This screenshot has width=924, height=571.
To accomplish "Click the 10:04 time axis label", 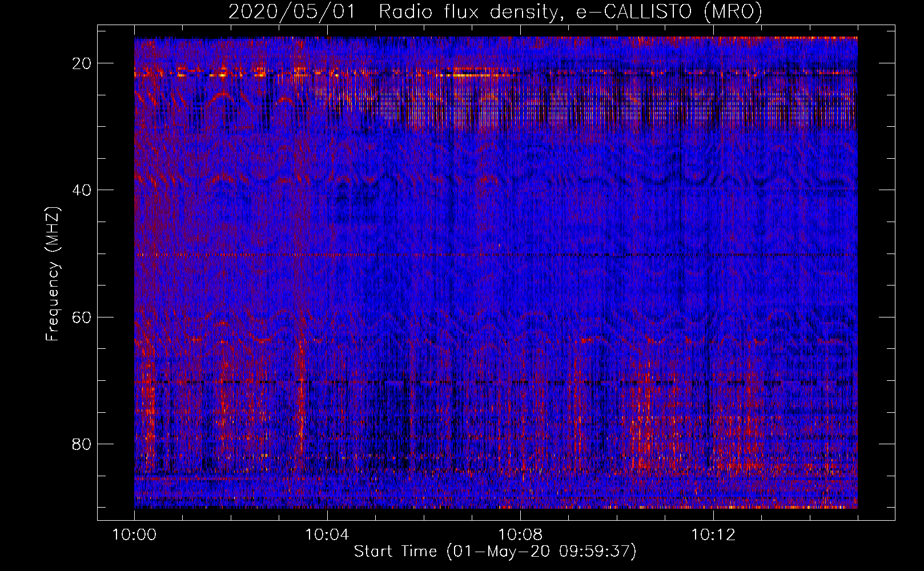I will [327, 535].
